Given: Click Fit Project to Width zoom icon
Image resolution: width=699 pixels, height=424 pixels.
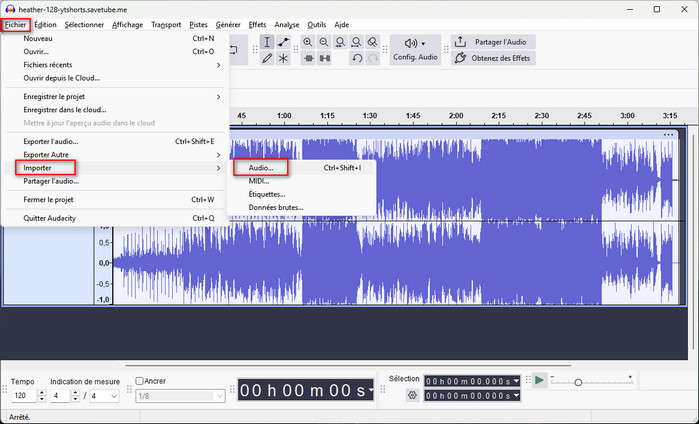Looking at the screenshot, I should coord(356,42).
